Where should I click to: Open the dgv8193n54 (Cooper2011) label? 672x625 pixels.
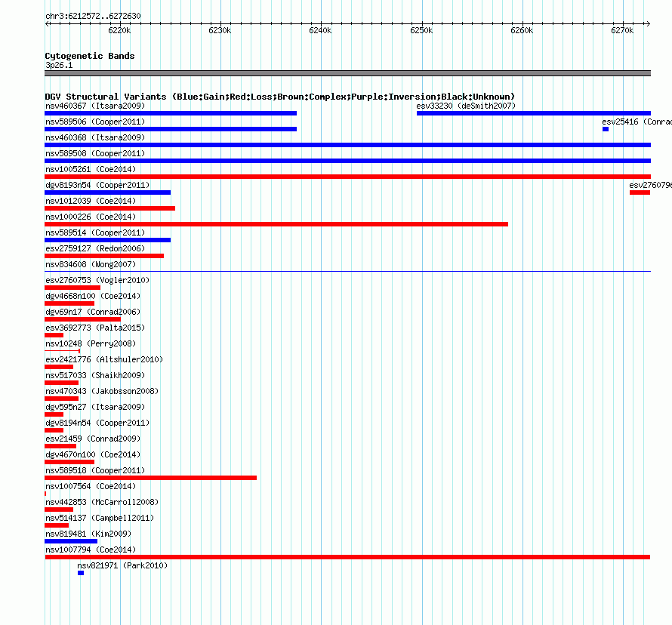(97, 185)
